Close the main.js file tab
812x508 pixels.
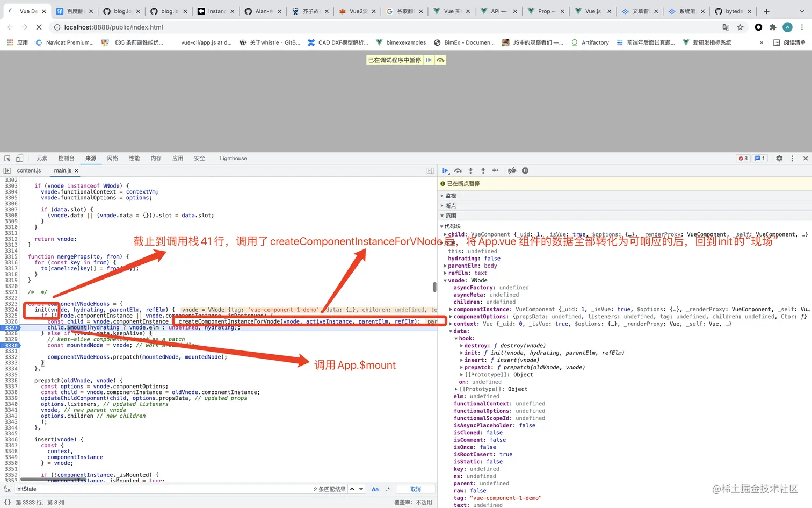tap(76, 171)
